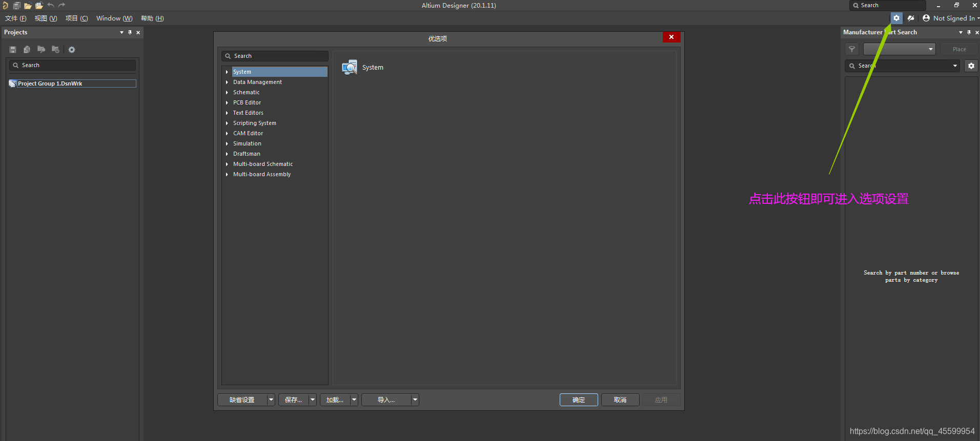This screenshot has height=441, width=980.
Task: Open the 保存 dropdown arrow
Action: [313, 400]
